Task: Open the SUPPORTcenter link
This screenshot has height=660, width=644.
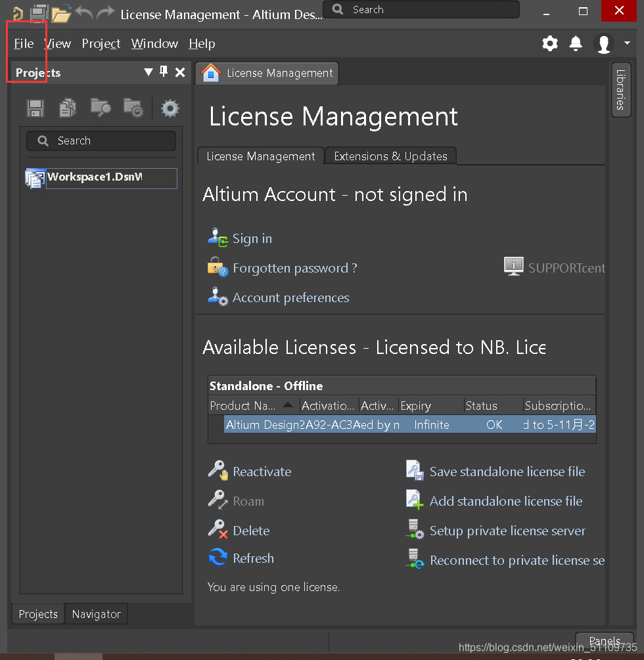Action: tap(566, 268)
